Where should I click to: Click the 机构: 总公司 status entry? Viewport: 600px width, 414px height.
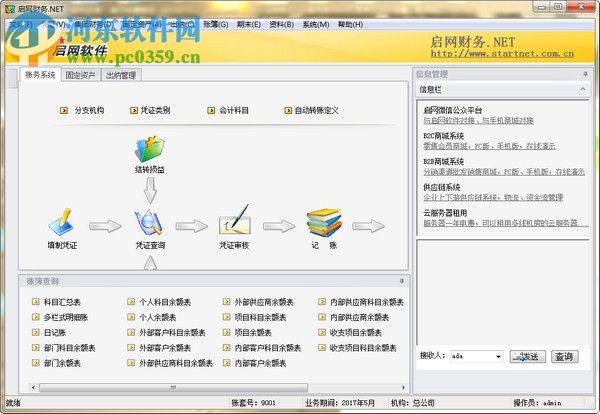pos(413,403)
